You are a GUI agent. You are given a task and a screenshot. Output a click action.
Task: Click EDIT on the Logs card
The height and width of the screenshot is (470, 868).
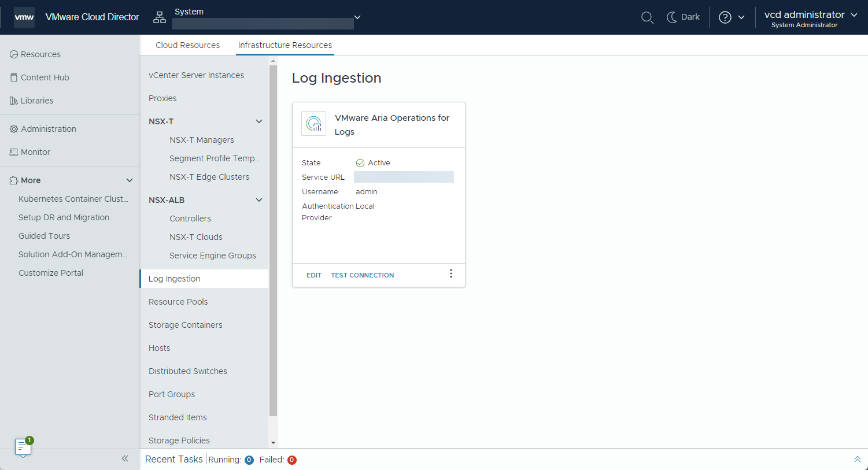[x=314, y=275]
